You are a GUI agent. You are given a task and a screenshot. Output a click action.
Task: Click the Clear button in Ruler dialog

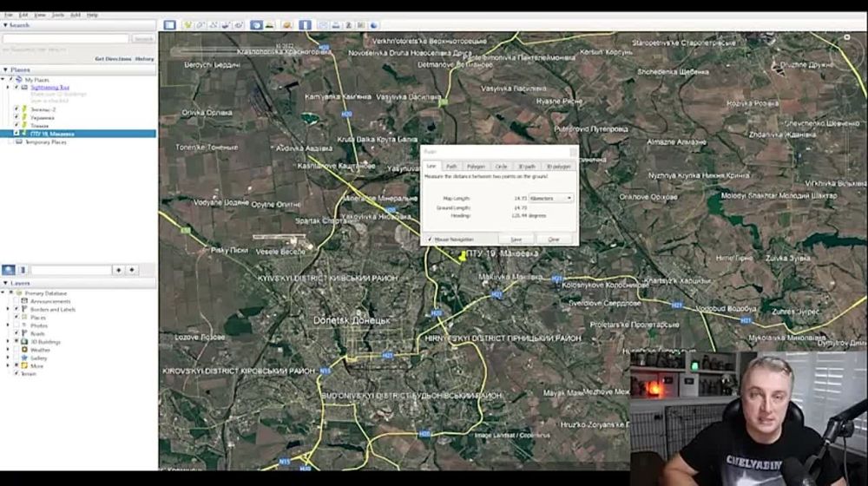[x=554, y=240]
